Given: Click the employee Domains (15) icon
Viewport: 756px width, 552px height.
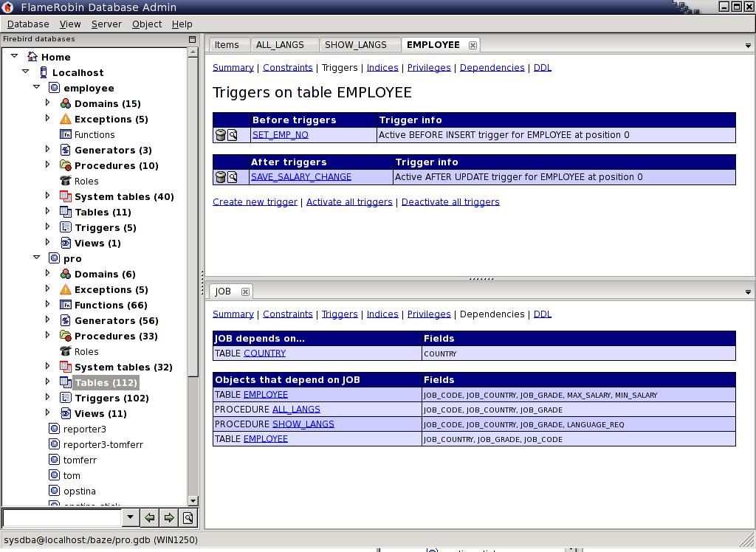Looking at the screenshot, I should [x=66, y=103].
